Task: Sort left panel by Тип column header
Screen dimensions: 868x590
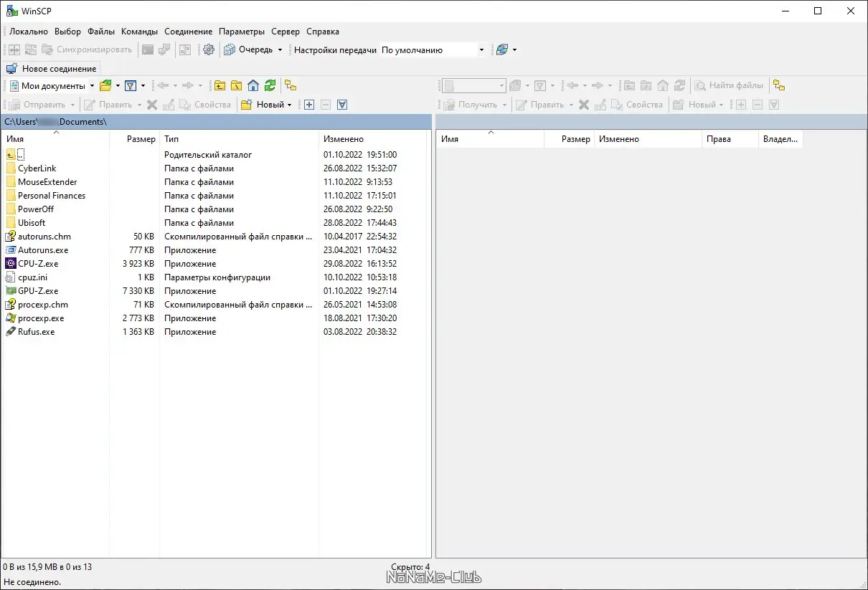Action: (x=239, y=139)
